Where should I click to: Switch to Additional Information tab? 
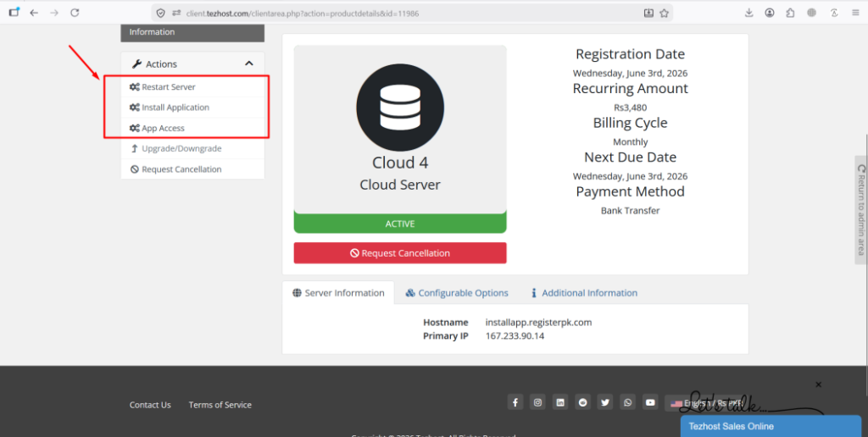[584, 293]
